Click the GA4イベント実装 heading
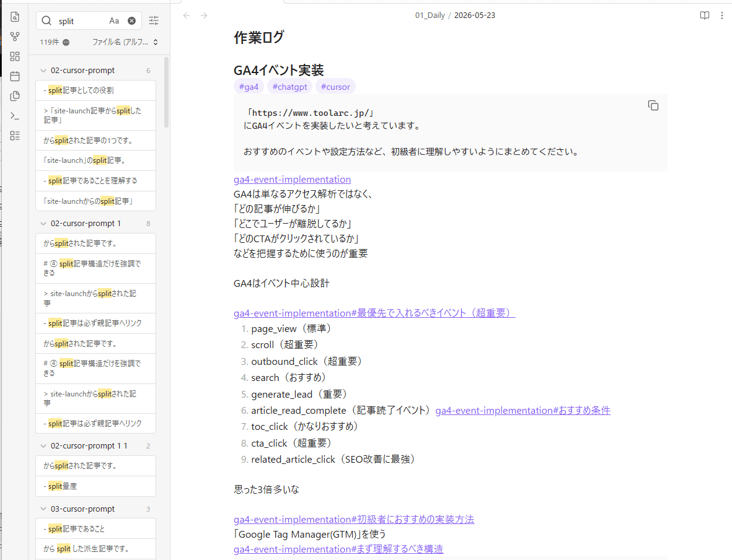This screenshot has width=732, height=560. pos(279,71)
